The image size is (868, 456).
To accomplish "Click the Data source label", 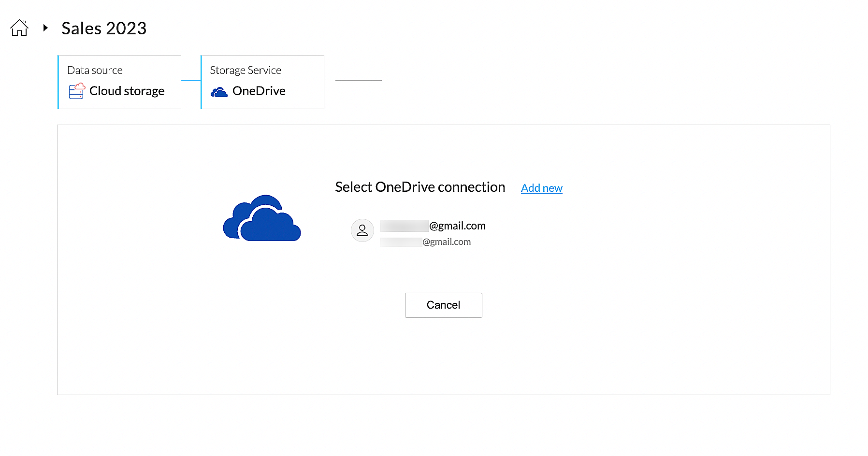I will coord(95,71).
